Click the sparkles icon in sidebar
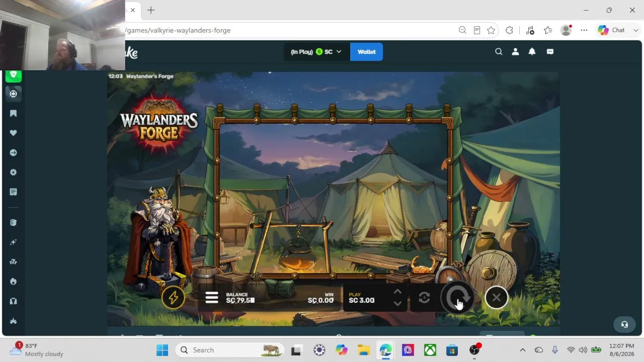The height and width of the screenshot is (362, 644). point(14,242)
